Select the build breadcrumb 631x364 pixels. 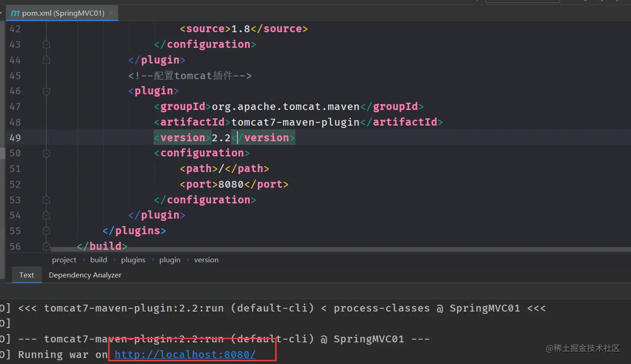point(98,260)
